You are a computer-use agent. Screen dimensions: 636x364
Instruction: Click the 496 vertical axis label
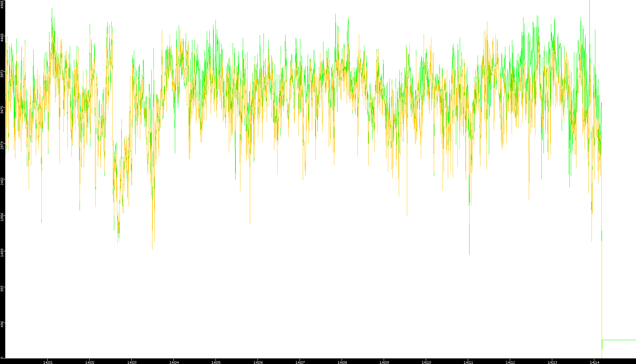[x=2, y=324]
